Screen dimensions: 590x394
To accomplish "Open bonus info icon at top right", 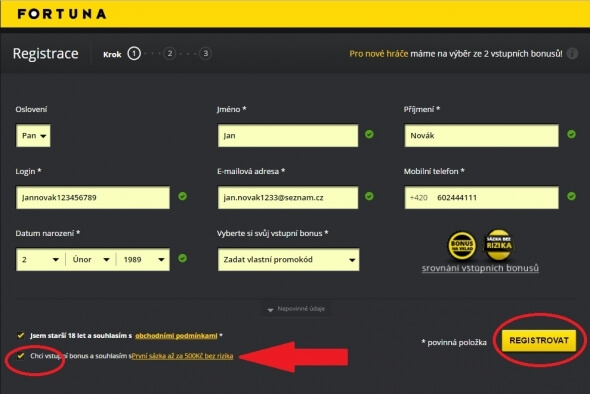I will (573, 54).
